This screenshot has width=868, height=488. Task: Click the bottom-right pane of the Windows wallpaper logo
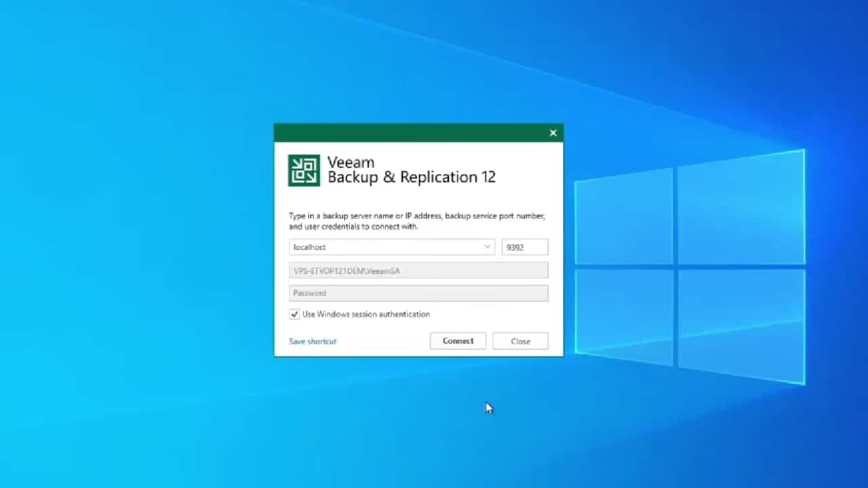pyautogui.click(x=741, y=324)
